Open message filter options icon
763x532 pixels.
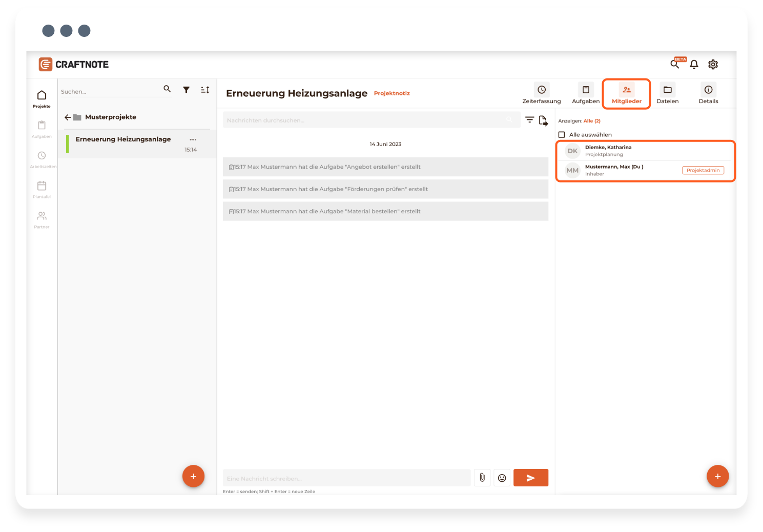tap(529, 120)
